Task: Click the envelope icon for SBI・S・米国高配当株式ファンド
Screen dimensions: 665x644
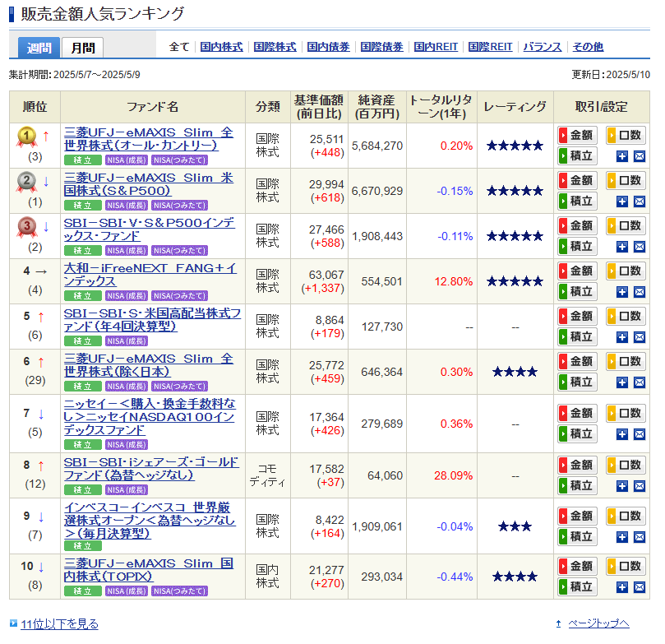Action: point(640,338)
